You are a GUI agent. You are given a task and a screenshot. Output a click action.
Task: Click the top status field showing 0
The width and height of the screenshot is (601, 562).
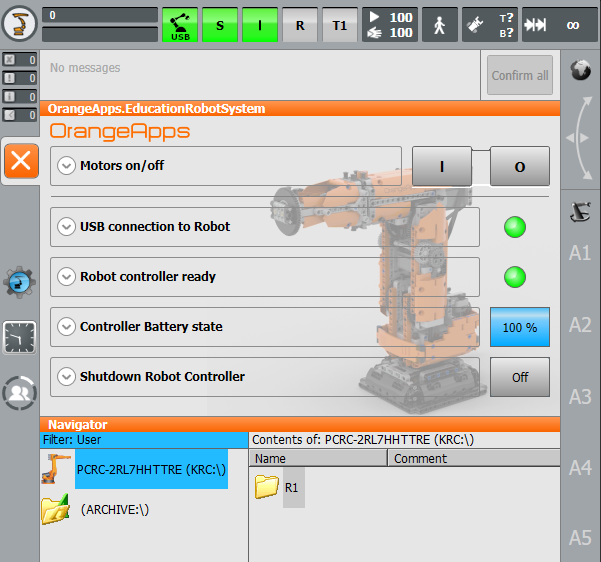pyautogui.click(x=100, y=15)
